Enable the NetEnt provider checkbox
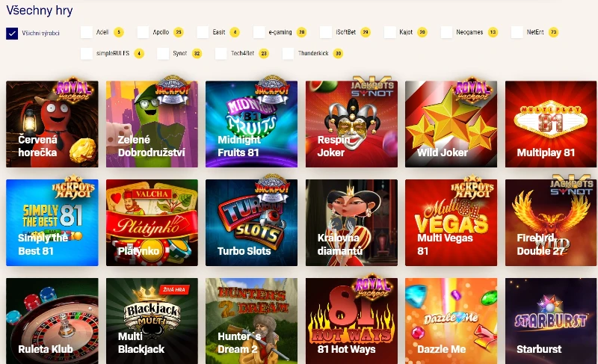This screenshot has width=598, height=364. pyautogui.click(x=517, y=32)
